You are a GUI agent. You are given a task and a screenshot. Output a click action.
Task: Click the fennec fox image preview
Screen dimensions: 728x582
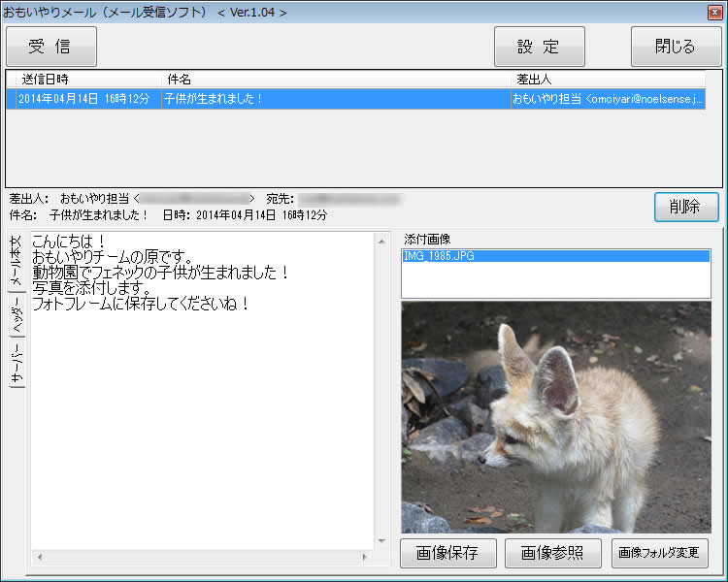555,416
